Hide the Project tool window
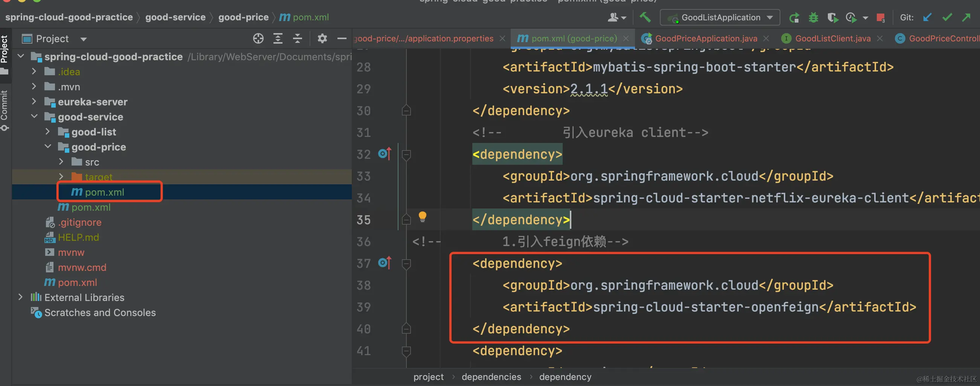Viewport: 980px width, 386px height. coord(342,38)
